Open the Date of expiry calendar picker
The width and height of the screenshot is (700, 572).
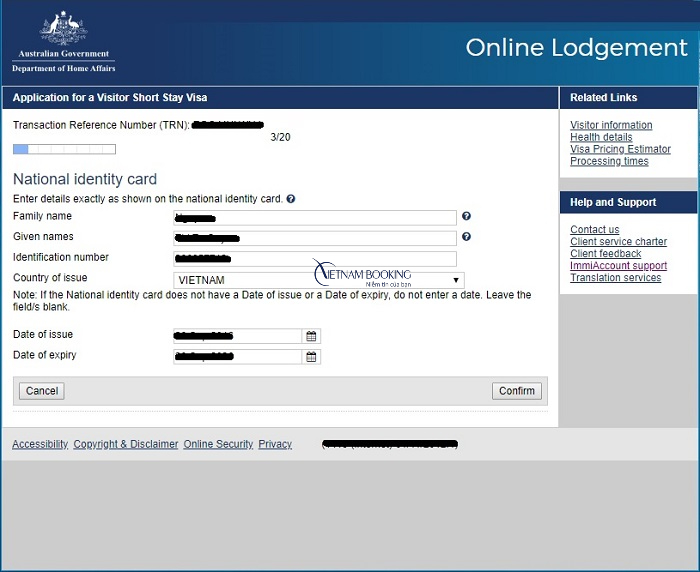pos(311,357)
